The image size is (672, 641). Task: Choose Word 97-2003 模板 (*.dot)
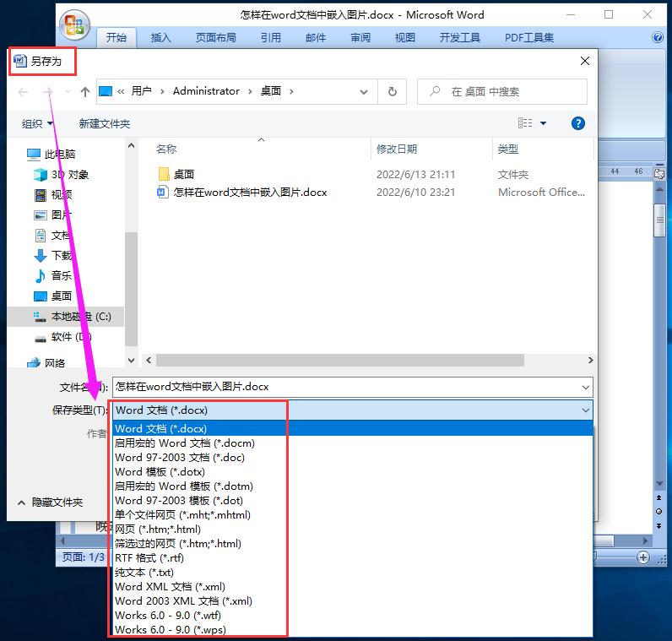click(x=353, y=500)
